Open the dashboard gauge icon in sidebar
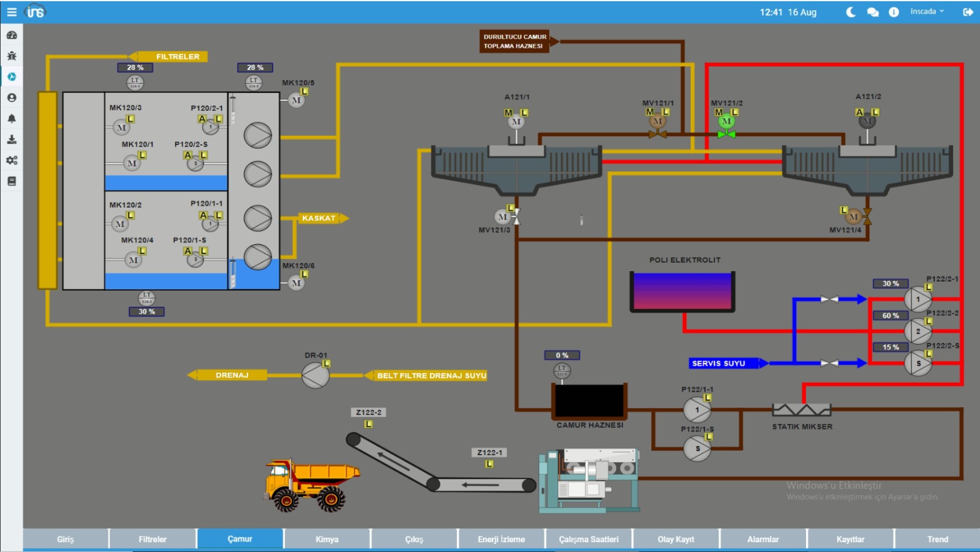This screenshot has width=980, height=552. click(x=12, y=35)
